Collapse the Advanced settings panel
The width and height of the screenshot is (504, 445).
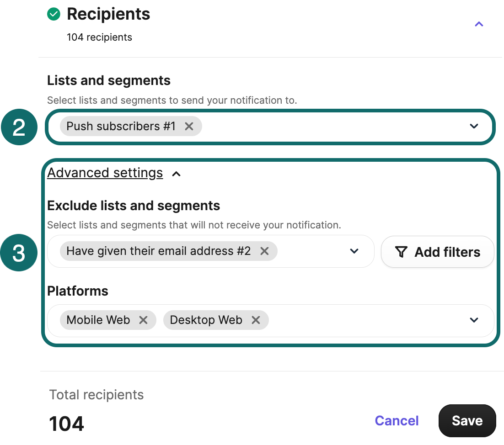click(177, 174)
